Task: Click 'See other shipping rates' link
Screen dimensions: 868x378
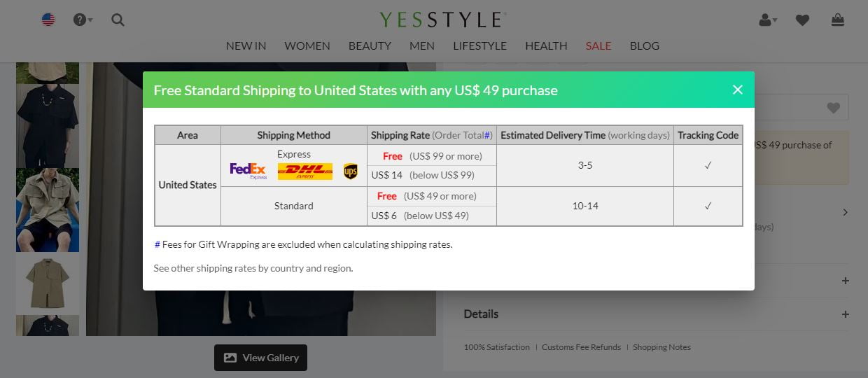Action: pos(253,268)
